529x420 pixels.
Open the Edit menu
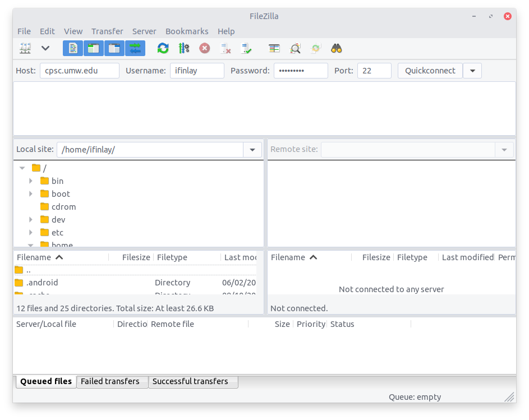(47, 31)
